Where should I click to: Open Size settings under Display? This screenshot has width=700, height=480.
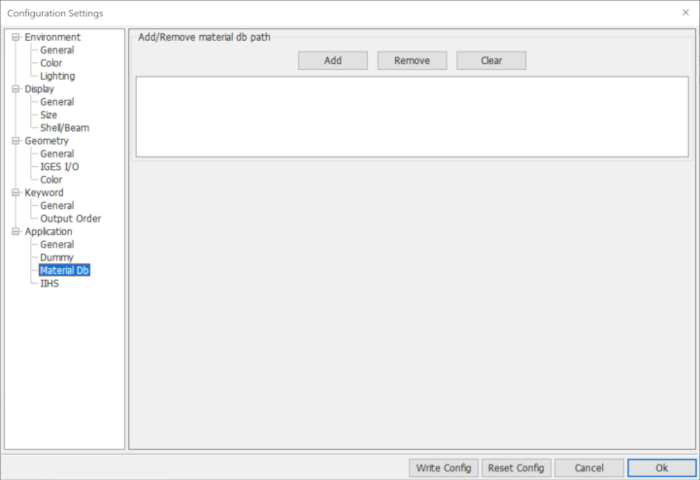point(48,115)
